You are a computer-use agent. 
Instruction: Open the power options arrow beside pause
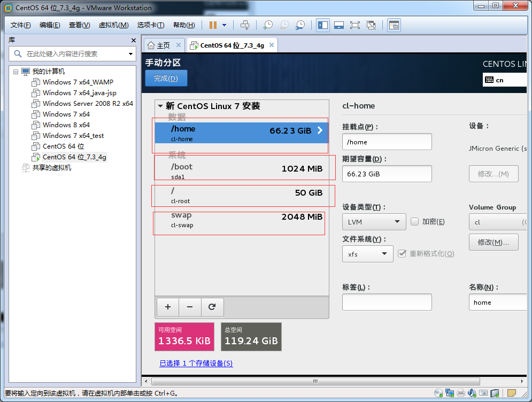pos(224,25)
